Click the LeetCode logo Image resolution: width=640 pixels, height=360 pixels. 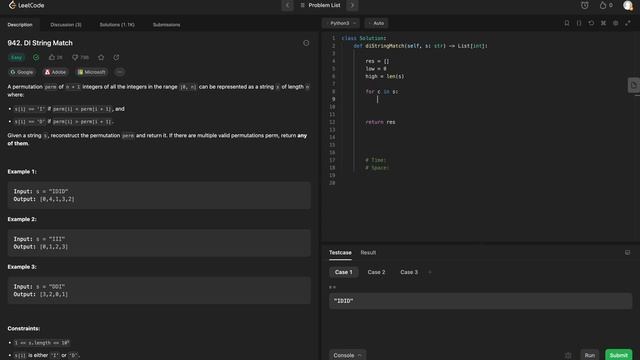[26, 5]
